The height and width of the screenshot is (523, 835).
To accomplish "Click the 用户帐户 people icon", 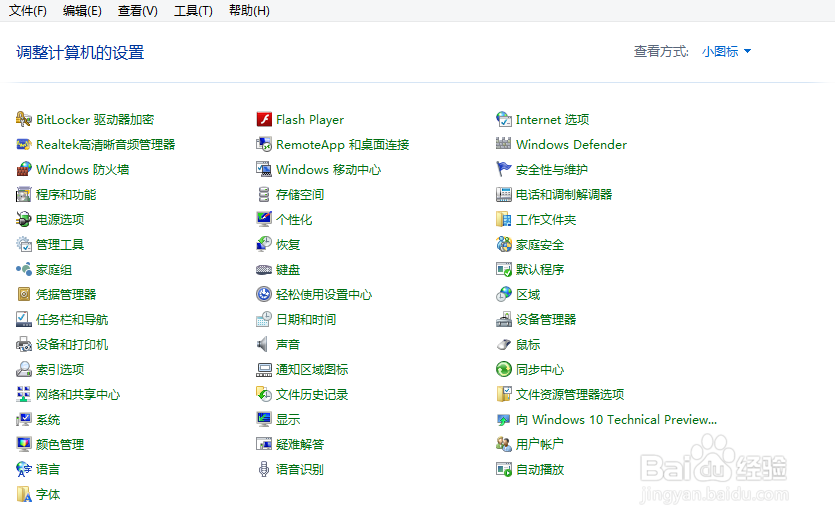I will [504, 444].
